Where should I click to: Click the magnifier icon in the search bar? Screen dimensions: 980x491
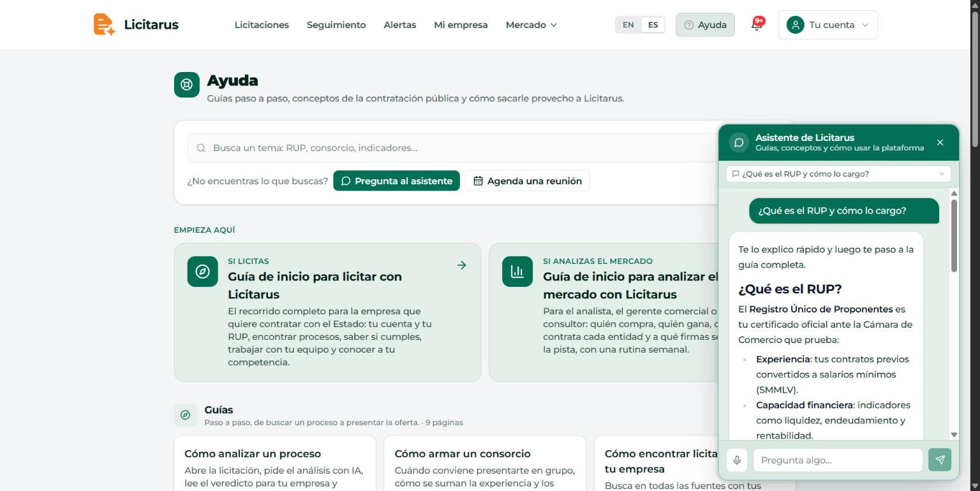[x=201, y=148]
